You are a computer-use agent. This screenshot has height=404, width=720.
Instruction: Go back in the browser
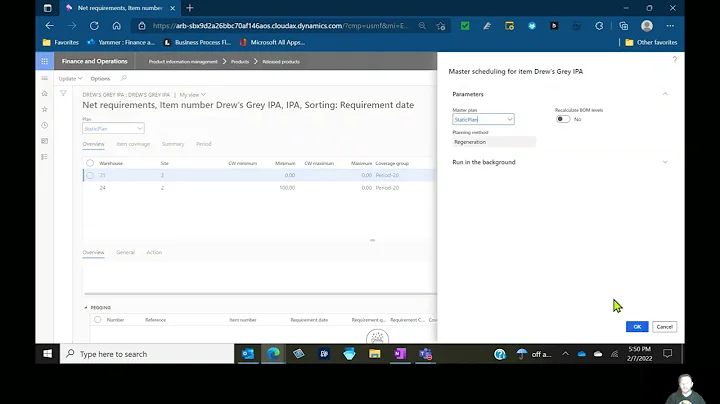pyautogui.click(x=50, y=26)
